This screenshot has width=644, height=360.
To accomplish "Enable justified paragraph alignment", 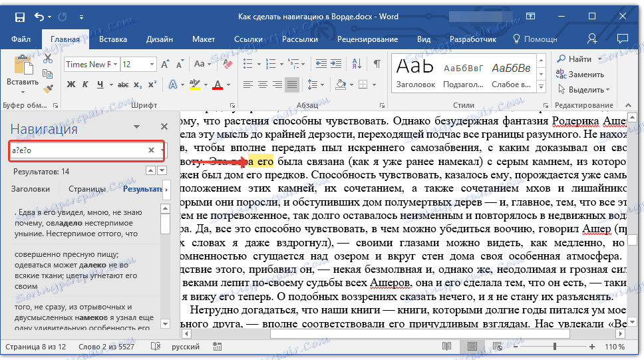I will coord(291,85).
